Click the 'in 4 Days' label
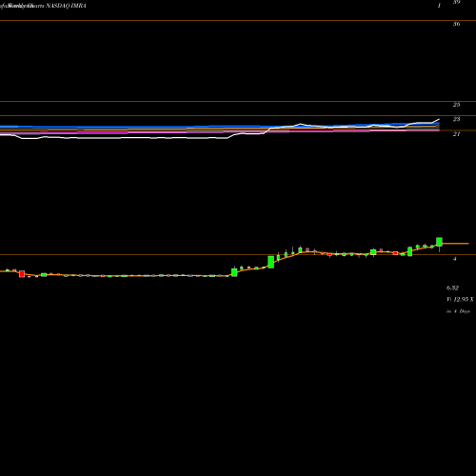 pos(458,311)
